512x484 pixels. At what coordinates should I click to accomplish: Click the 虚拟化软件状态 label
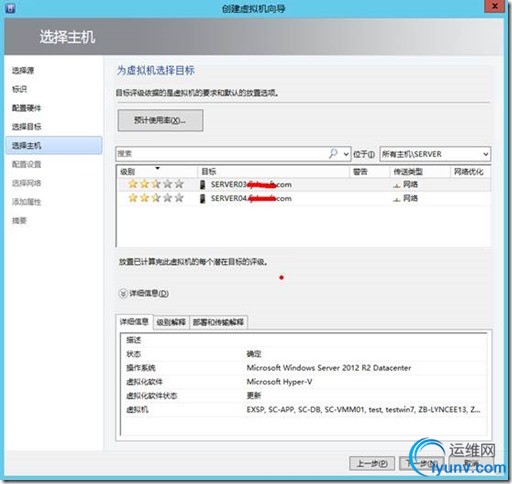coord(152,396)
